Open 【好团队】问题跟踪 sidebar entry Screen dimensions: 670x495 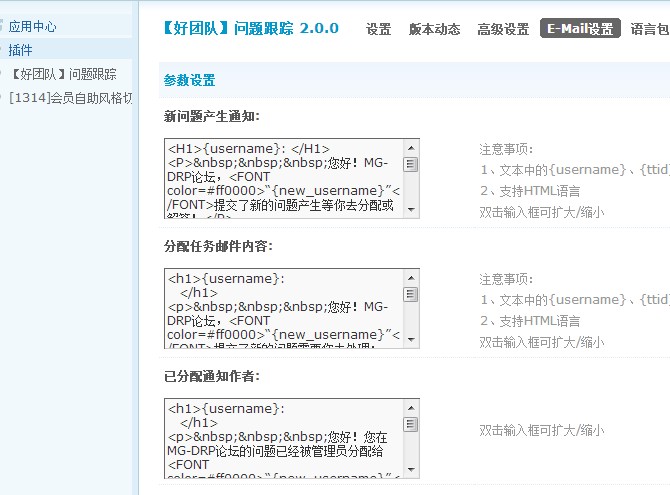point(63,74)
